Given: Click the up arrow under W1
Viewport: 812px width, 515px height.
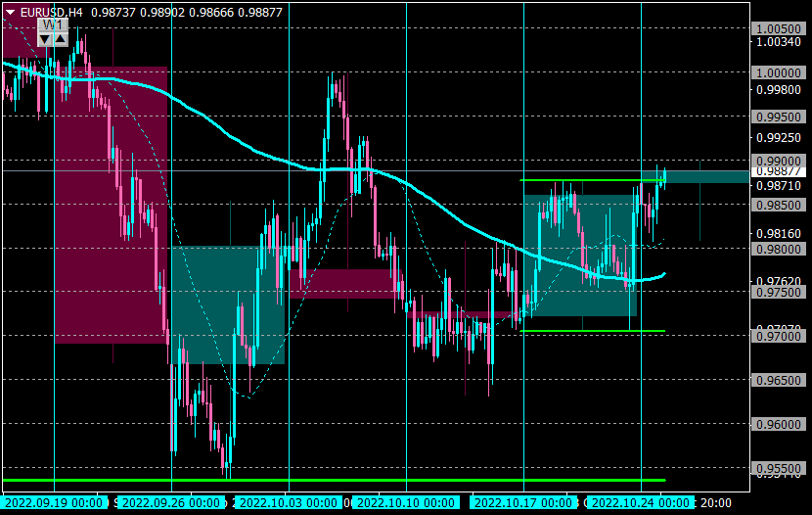Looking at the screenshot, I should tap(61, 39).
